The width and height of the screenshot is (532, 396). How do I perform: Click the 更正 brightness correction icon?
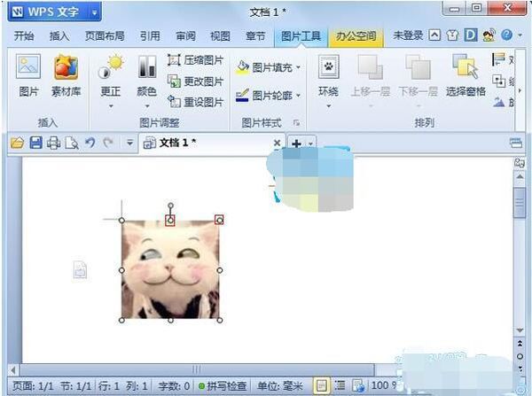point(111,66)
